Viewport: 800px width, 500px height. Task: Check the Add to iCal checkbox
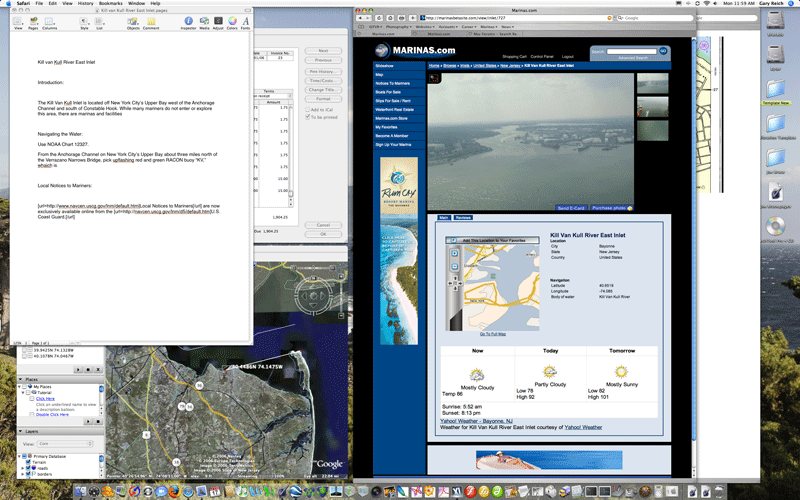(x=308, y=110)
